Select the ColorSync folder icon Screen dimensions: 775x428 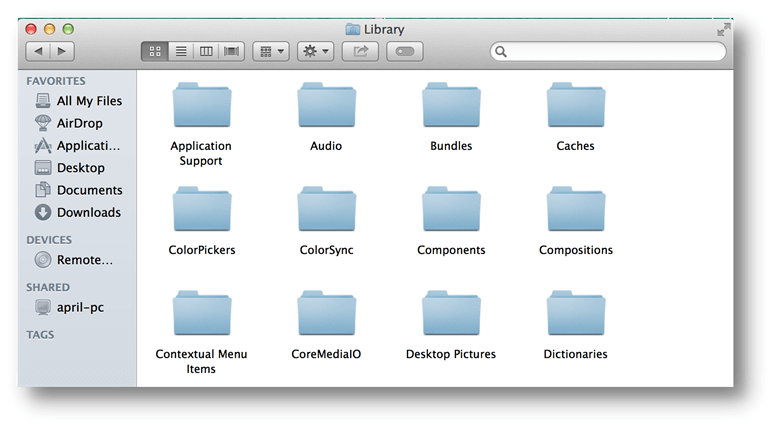click(326, 209)
